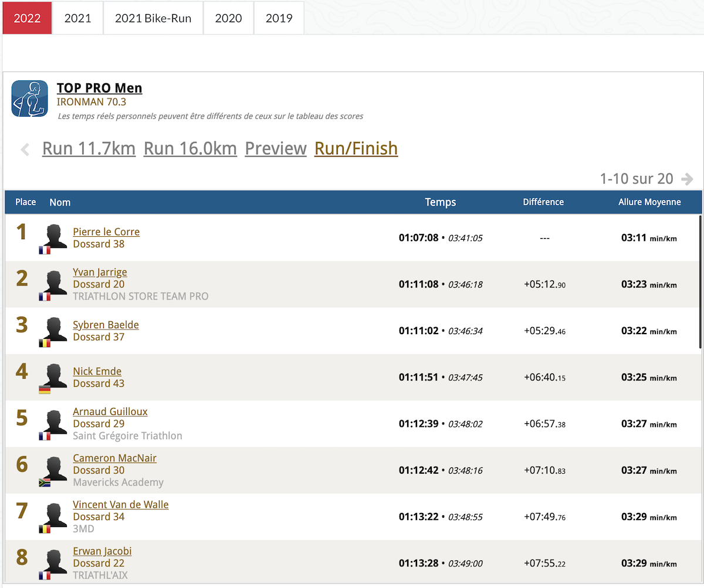Open the 2019 tab
Image resolution: width=704 pixels, height=588 pixels.
pos(279,18)
